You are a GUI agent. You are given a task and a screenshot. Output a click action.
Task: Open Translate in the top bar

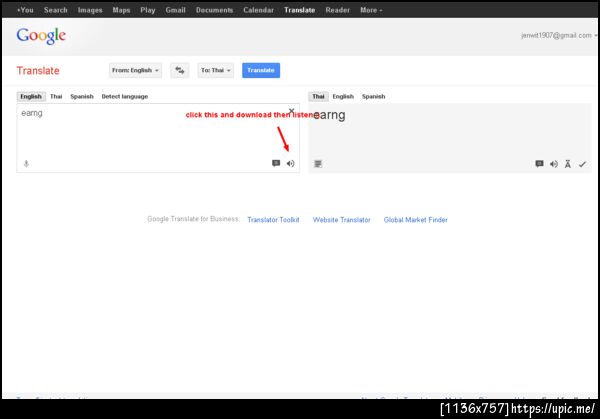(x=300, y=10)
